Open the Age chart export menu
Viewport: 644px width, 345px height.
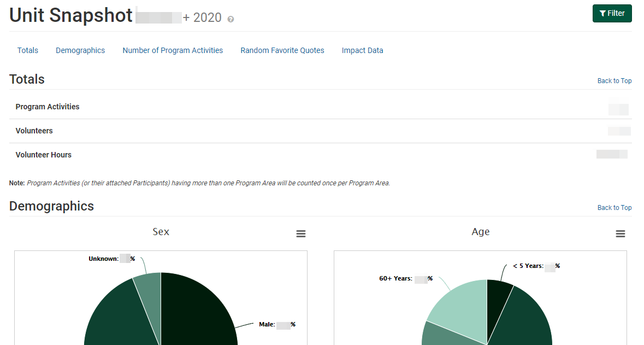pyautogui.click(x=621, y=233)
